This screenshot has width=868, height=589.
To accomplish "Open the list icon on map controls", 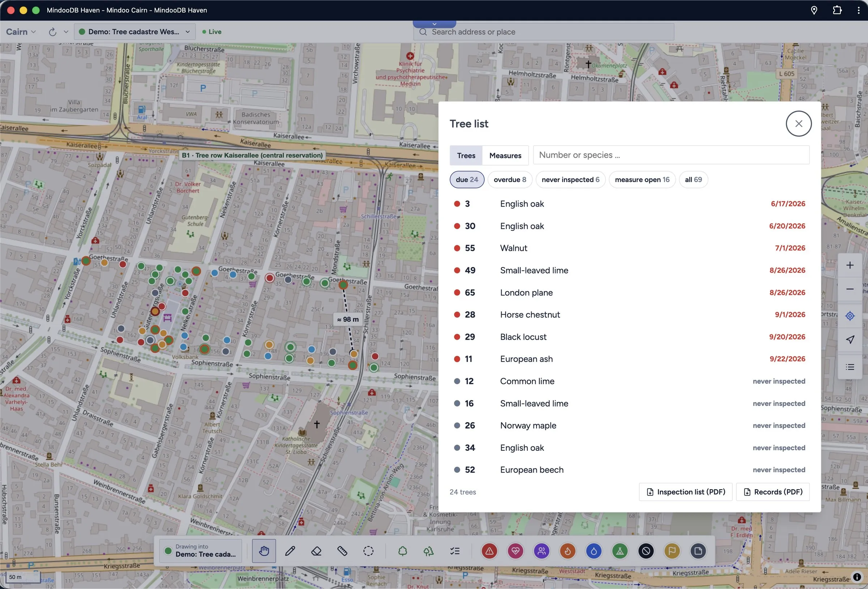I will tap(850, 367).
